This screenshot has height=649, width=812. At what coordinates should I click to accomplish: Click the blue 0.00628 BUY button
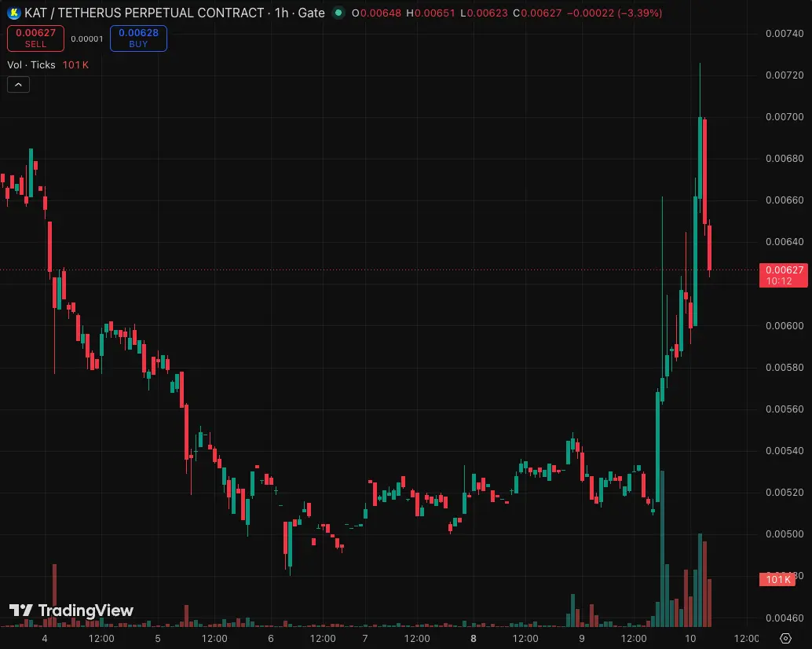(x=138, y=38)
